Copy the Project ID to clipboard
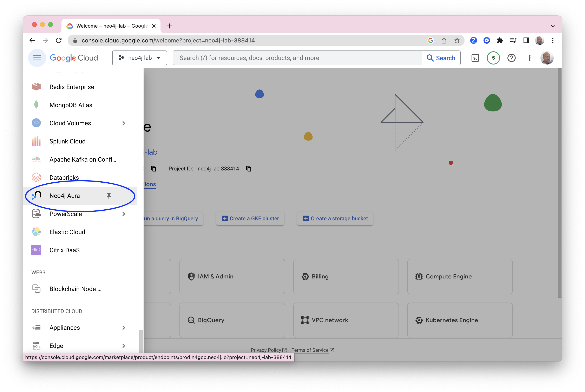 249,169
